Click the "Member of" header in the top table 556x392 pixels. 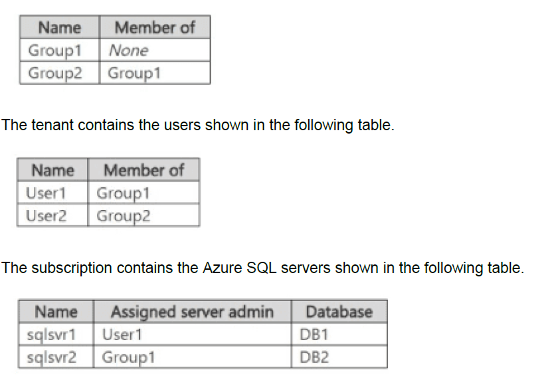[x=154, y=28]
